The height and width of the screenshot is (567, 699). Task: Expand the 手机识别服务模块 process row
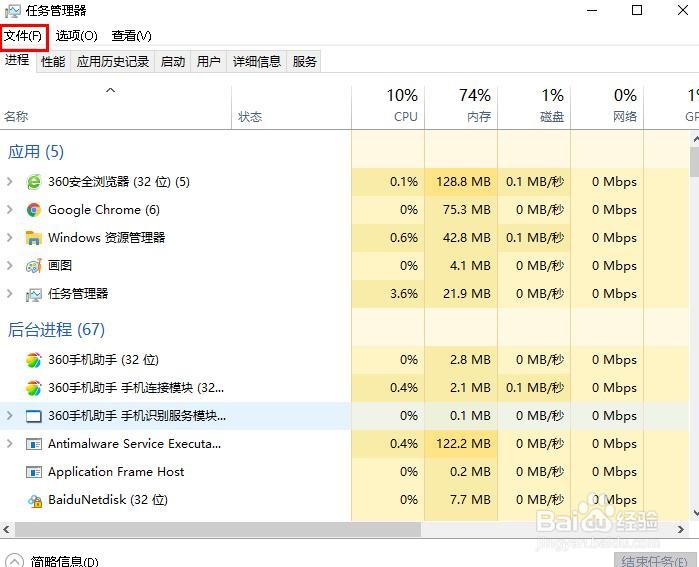(x=9, y=415)
